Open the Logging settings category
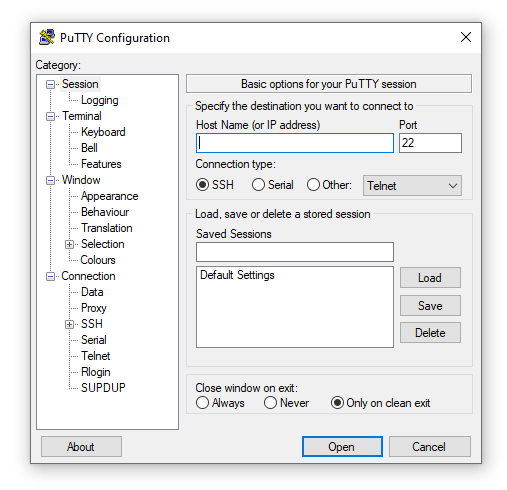Viewport: 507px width, 490px height. pos(100,100)
